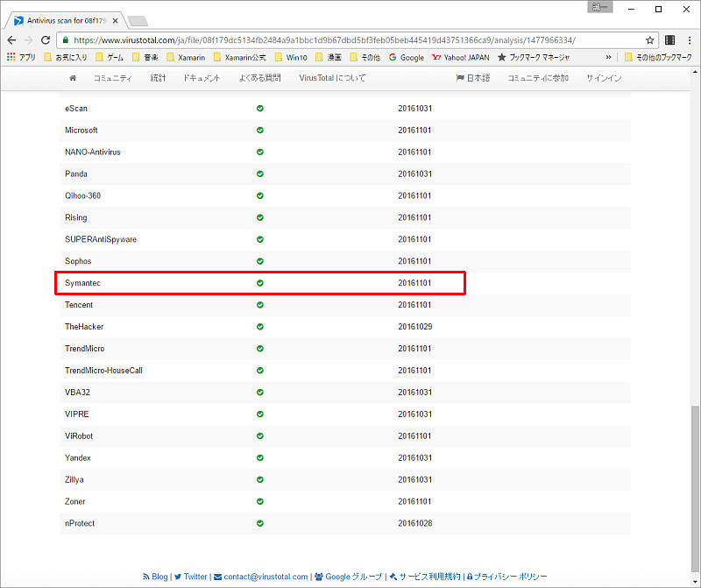Open the アプリ apps grid shortcut
Viewport: 701px width, 588px height.
click(x=21, y=58)
